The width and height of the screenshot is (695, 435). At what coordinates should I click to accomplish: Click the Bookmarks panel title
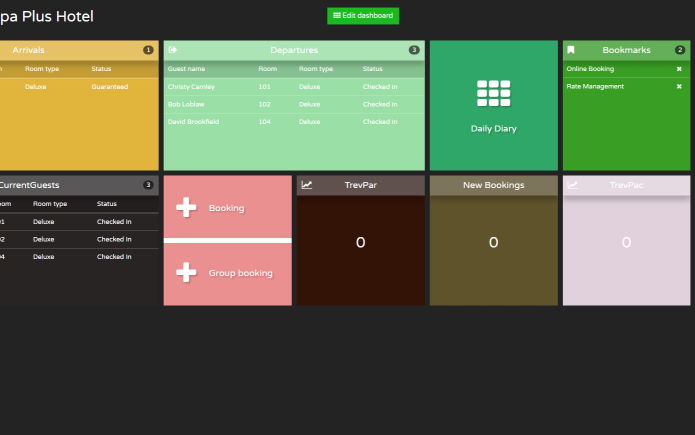coord(626,50)
